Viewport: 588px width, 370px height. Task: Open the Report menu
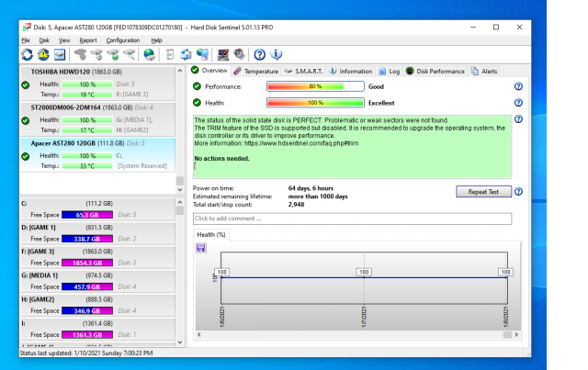tap(87, 40)
